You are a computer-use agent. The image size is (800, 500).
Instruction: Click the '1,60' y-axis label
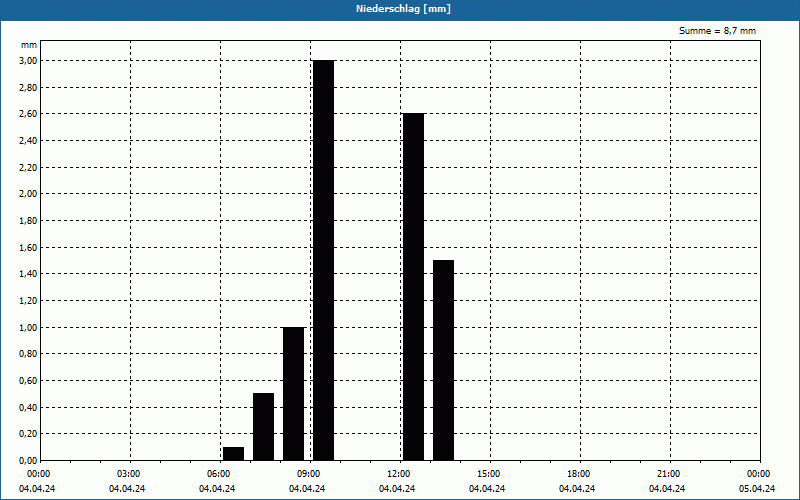point(28,247)
